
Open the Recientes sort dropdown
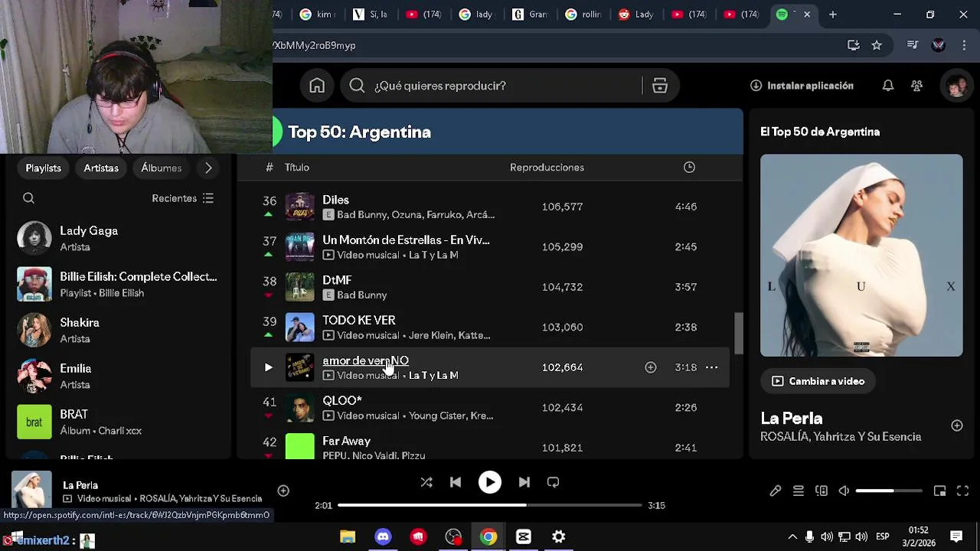[182, 198]
